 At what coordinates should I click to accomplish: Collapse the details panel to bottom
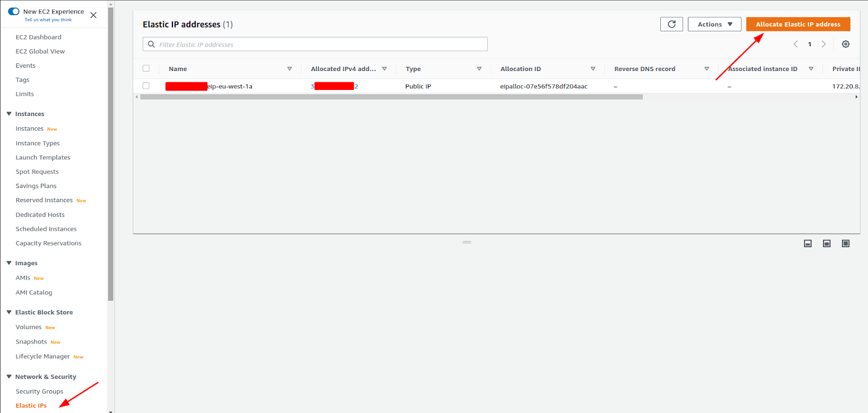point(807,244)
